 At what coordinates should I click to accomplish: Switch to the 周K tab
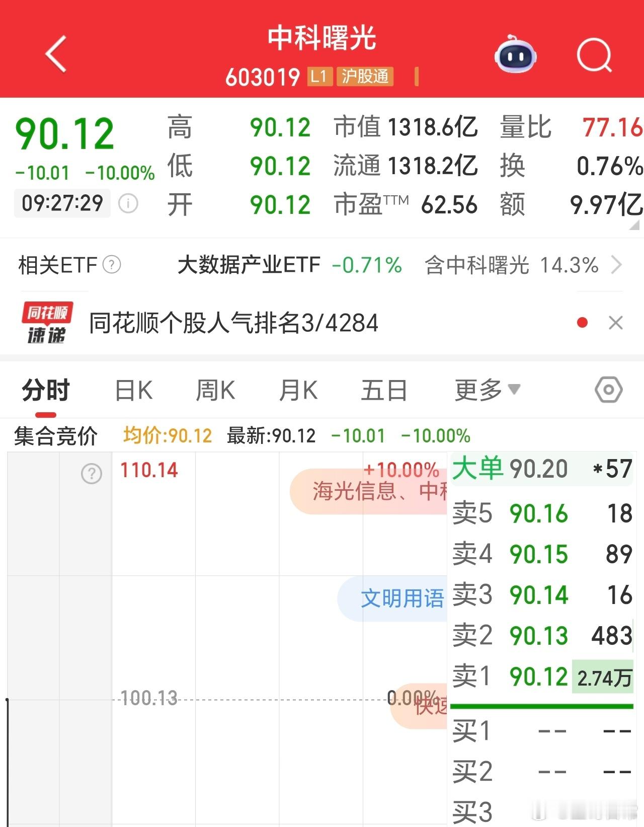coord(215,390)
